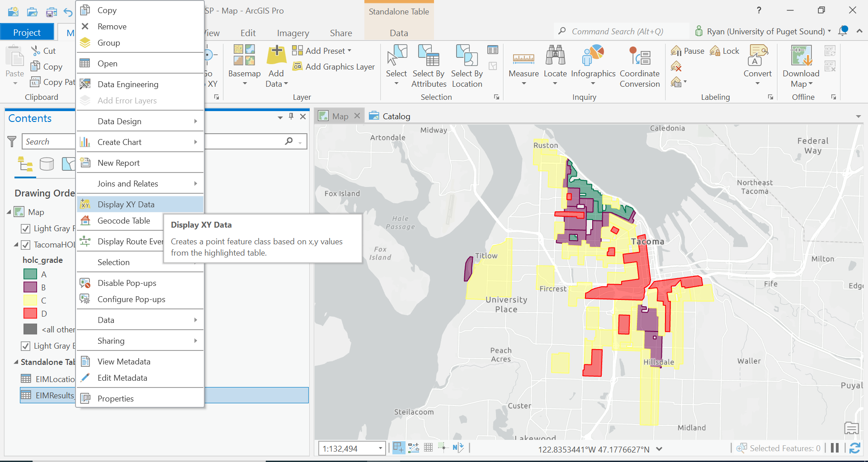The height and width of the screenshot is (462, 868).
Task: Click the Command Search box
Action: pyautogui.click(x=617, y=31)
